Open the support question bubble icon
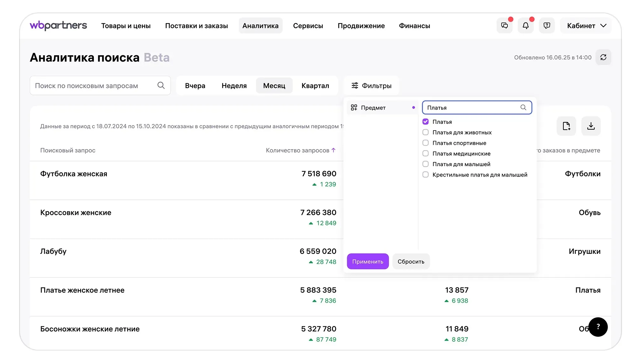This screenshot has width=641, height=364. (547, 26)
